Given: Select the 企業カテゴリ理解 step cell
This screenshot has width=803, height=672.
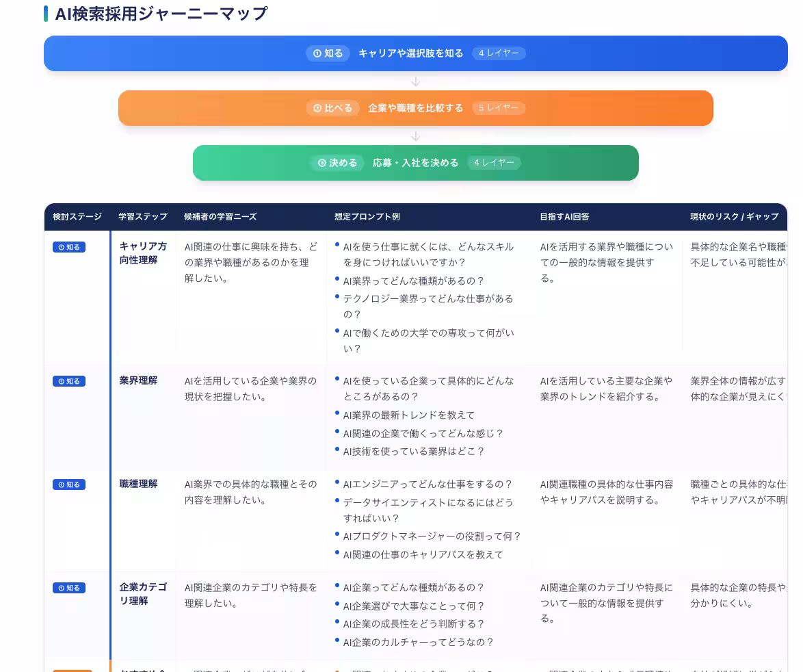Looking at the screenshot, I should point(144,593).
